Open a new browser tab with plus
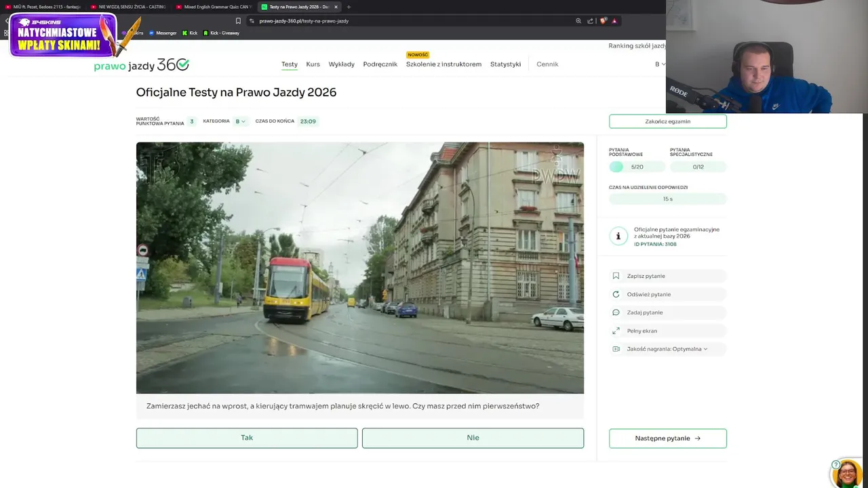 349,7
